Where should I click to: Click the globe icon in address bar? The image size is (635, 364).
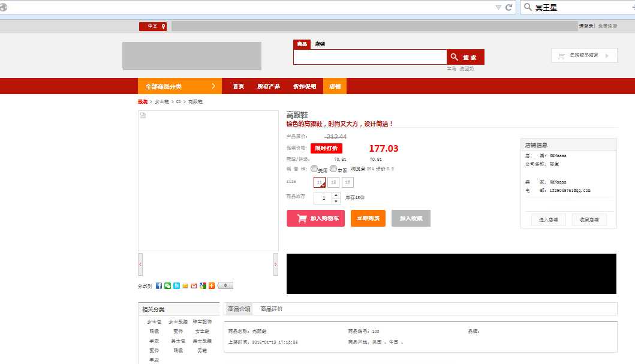pos(3,7)
